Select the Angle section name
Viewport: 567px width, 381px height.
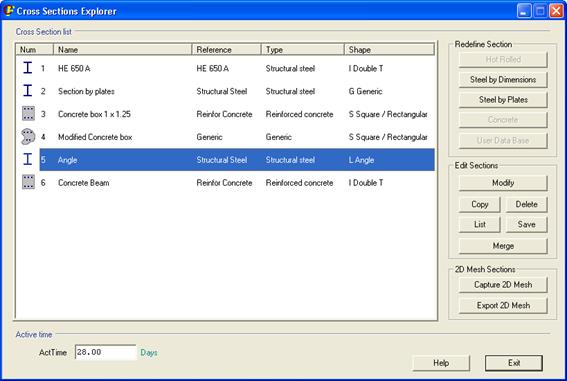coord(68,160)
